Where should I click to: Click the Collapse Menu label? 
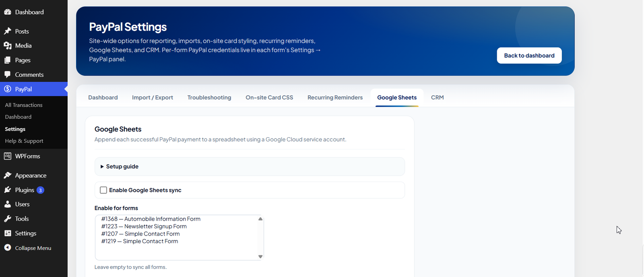pyautogui.click(x=33, y=248)
